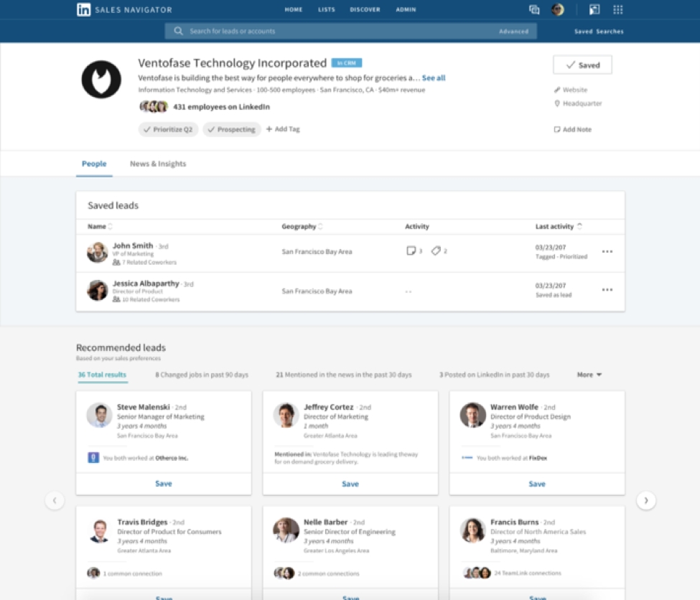Click the LinkedIn logo icon
This screenshot has width=700, height=600.
84,10
